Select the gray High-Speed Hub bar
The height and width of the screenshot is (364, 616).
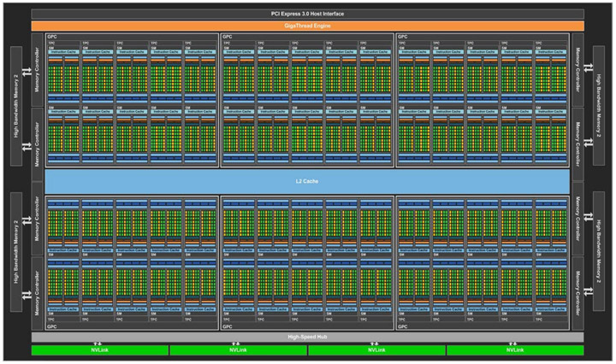coord(307,337)
